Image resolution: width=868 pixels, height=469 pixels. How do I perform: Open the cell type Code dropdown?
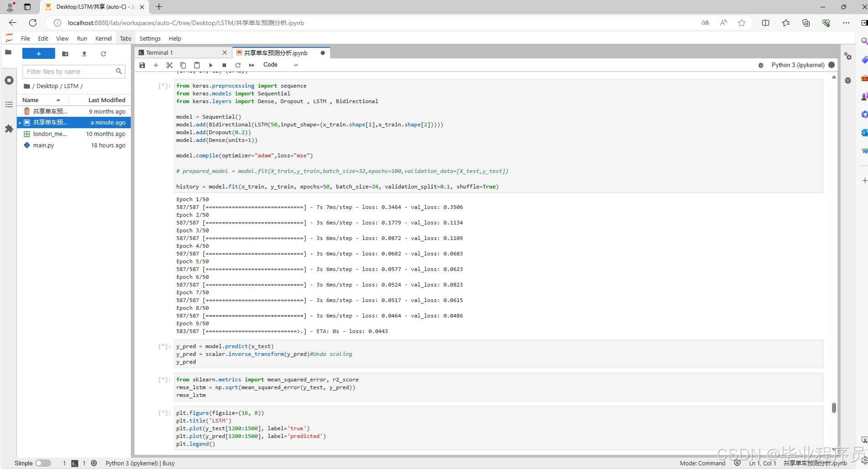pyautogui.click(x=280, y=65)
